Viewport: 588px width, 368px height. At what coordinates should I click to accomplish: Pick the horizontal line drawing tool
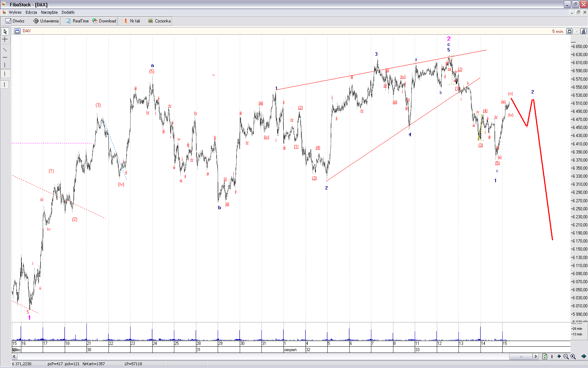(x=5, y=57)
